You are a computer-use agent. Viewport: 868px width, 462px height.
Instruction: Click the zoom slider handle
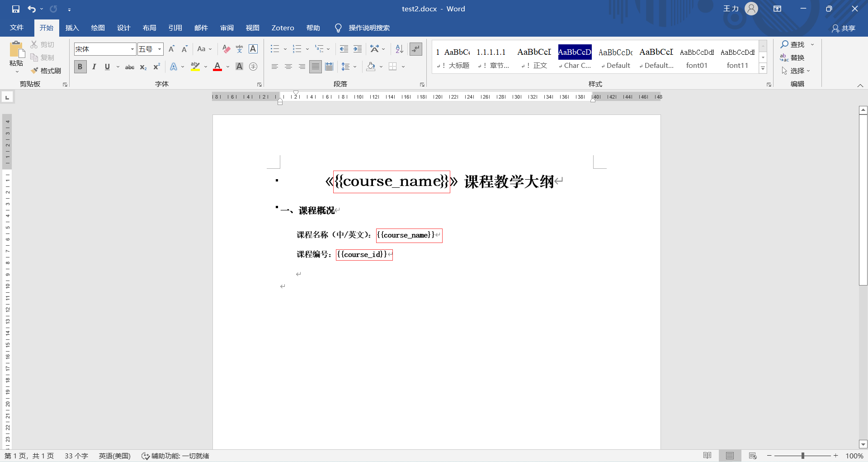coord(803,456)
